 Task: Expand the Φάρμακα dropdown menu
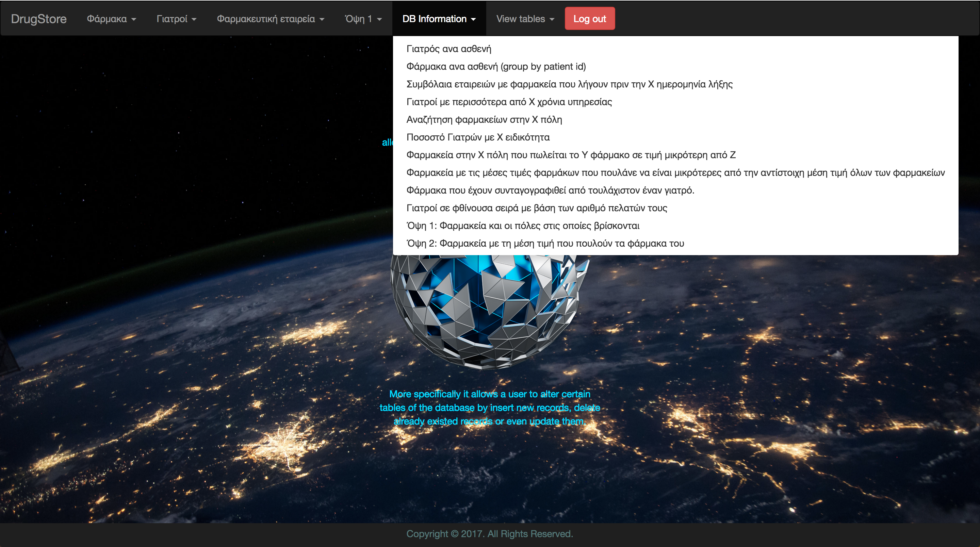click(111, 19)
